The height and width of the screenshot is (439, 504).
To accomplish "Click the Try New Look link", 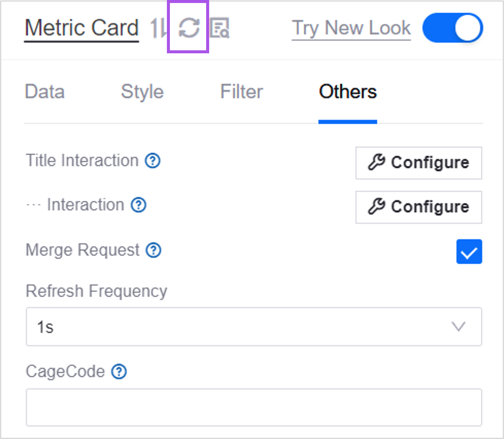I will [351, 28].
